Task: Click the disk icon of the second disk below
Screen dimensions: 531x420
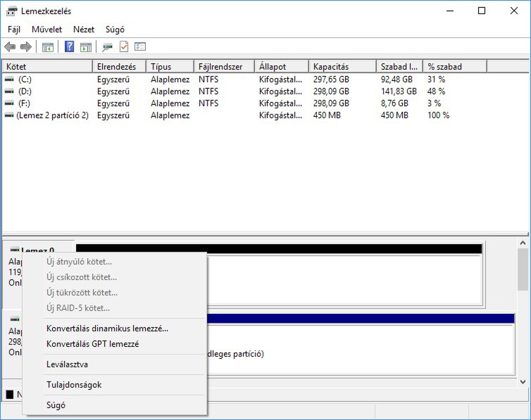Action: (x=15, y=319)
